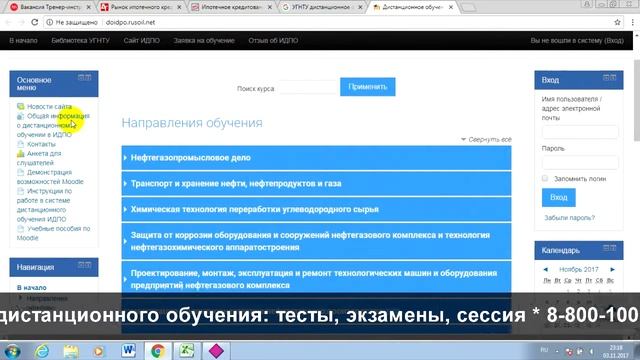Toggle the Запомнить логин checkbox

[x=545, y=178]
